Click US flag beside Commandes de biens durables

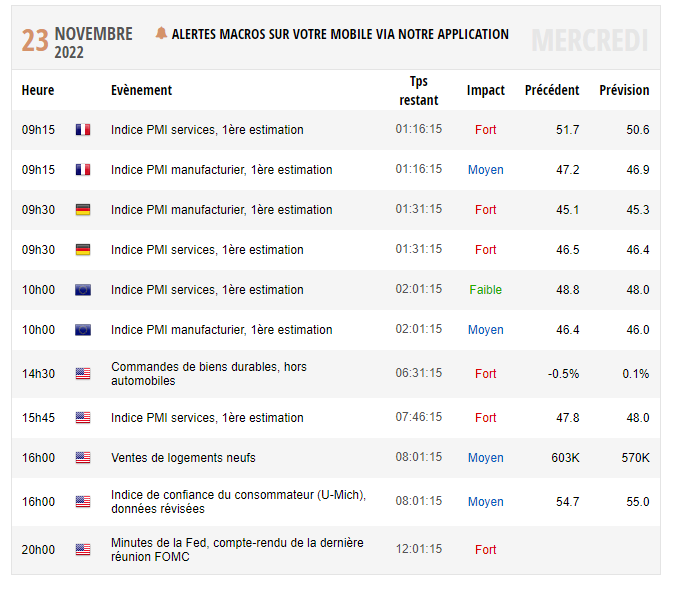82,374
